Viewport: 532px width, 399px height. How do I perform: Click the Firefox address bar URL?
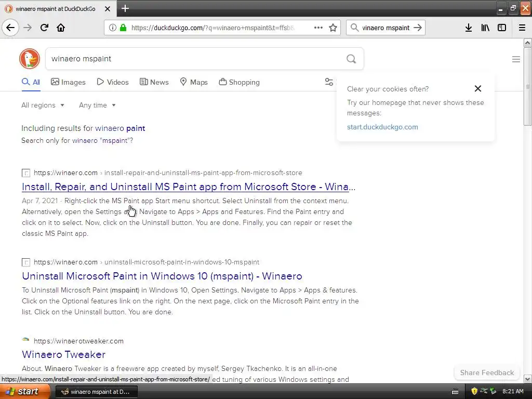[x=212, y=28]
